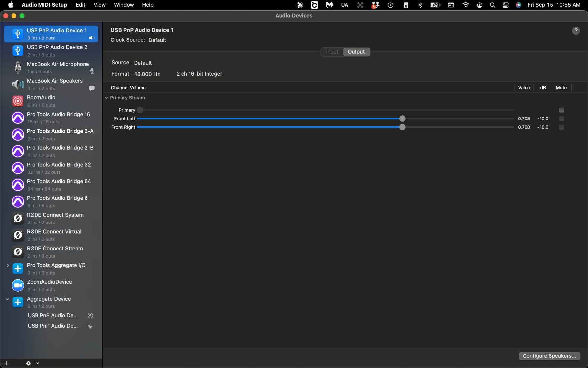The width and height of the screenshot is (588, 368).
Task: Open the gear actions menu
Action: pos(29,363)
